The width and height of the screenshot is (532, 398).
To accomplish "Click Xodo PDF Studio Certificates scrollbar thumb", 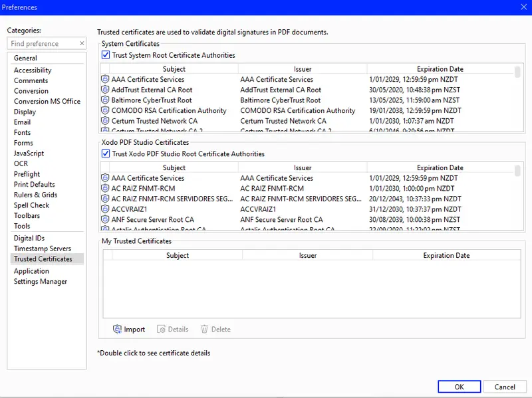I will 517,171.
